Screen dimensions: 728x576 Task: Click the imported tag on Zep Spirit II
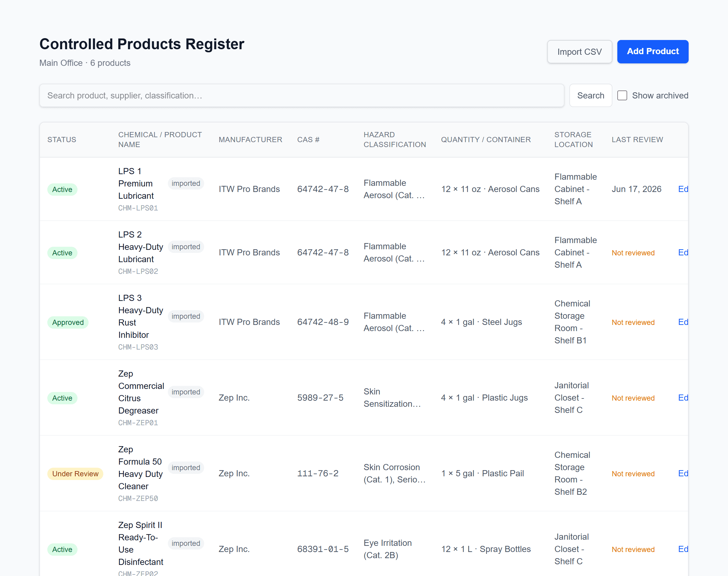click(x=186, y=544)
